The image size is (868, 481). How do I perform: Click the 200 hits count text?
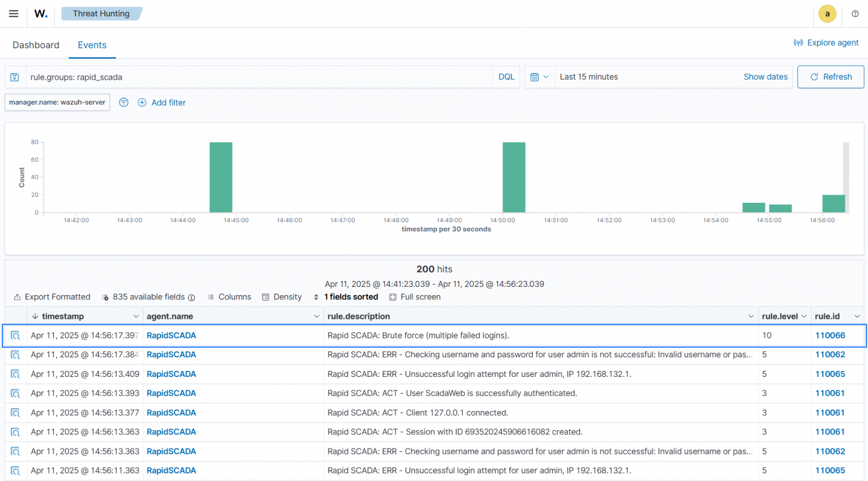(434, 270)
